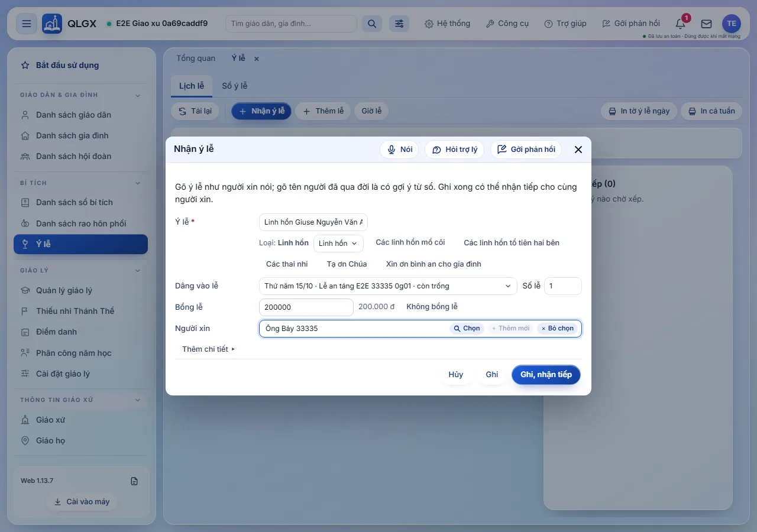Screen dimensions: 757x532
Task: Open the Công cụ menu
Action: coord(507,24)
